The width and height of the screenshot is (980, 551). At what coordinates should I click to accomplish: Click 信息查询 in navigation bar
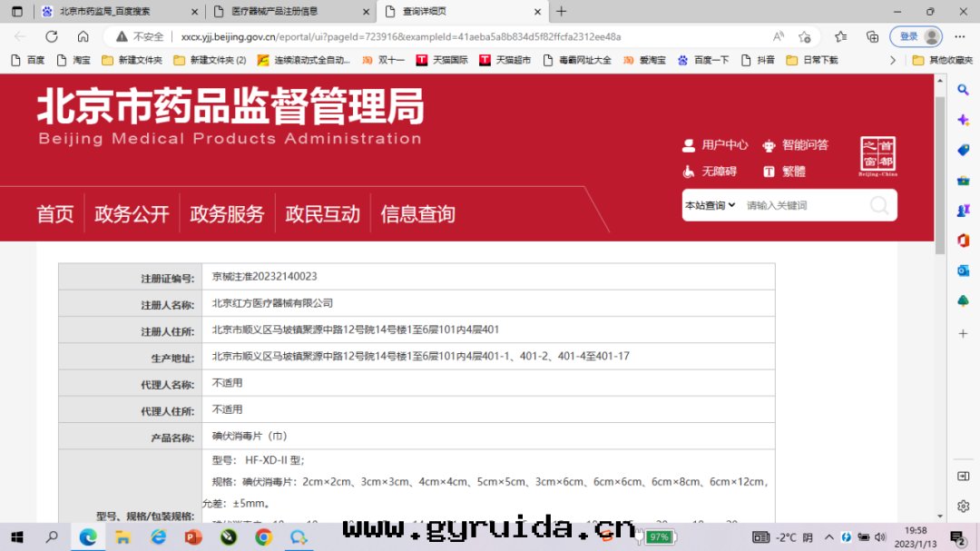click(417, 214)
